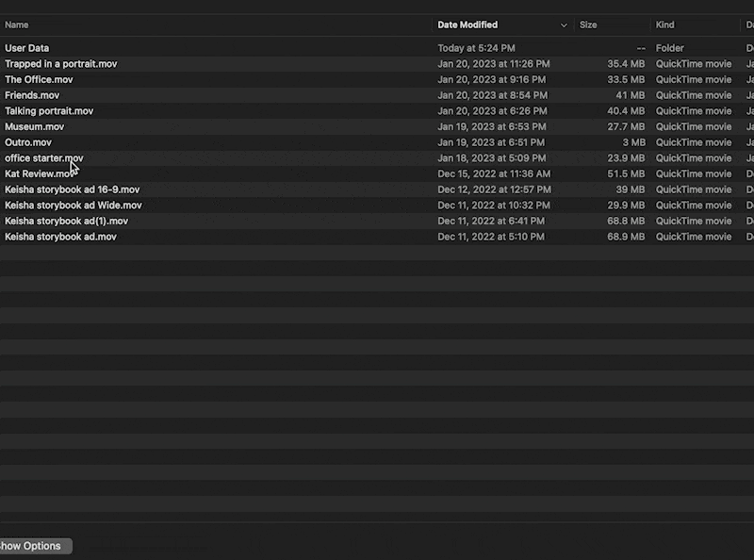Click date Jan 19, 2023 at 6:53 PM

(x=492, y=127)
